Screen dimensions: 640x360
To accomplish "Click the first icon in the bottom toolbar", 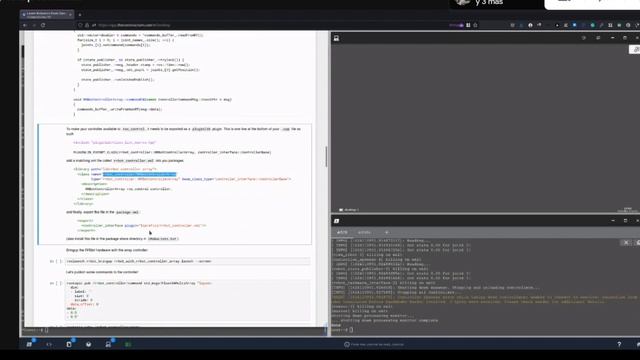I will coord(29,344).
